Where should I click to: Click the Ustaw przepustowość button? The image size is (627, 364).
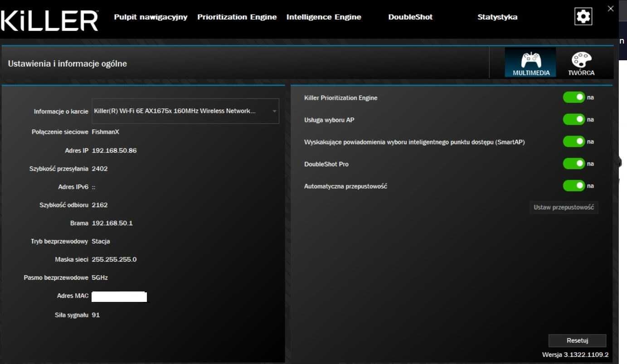click(564, 208)
